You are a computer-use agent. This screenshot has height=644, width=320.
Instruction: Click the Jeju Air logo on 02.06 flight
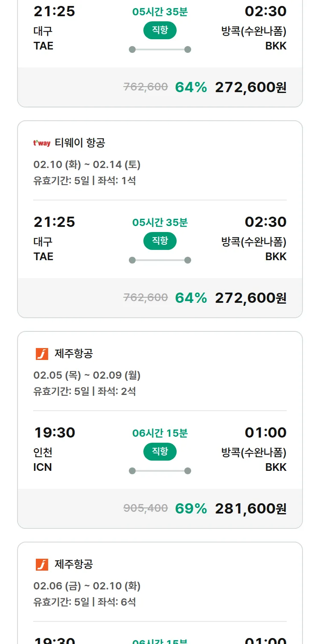42,565
